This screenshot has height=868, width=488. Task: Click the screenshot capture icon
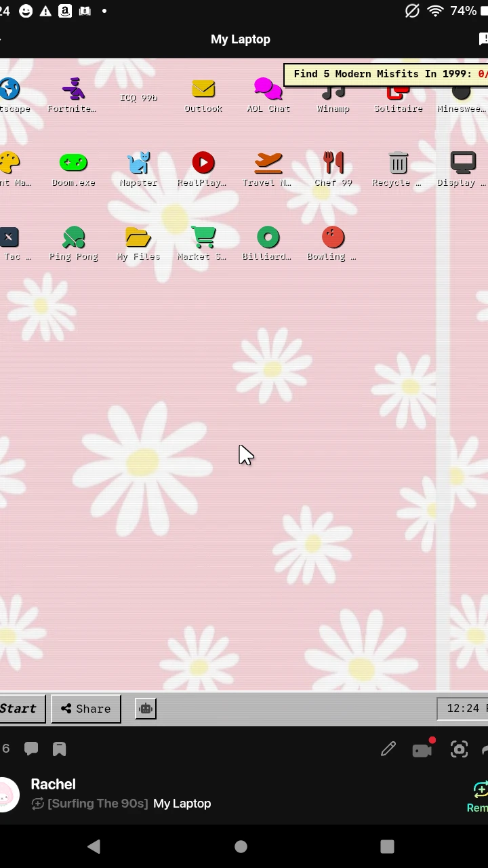click(x=460, y=749)
